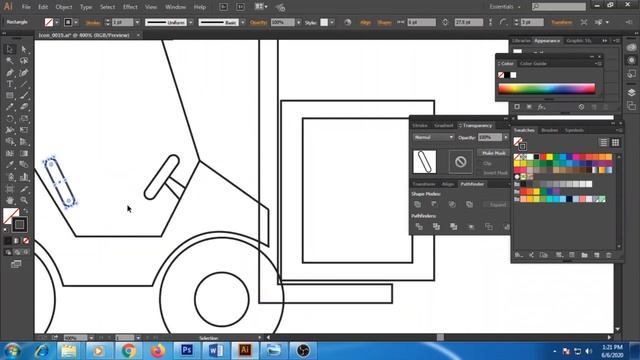The height and width of the screenshot is (360, 640).
Task: Click the Transform link in control bar
Action: click(x=562, y=22)
